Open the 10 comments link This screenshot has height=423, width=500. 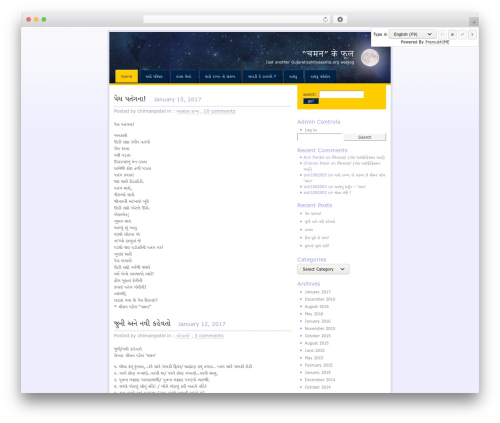219,111
